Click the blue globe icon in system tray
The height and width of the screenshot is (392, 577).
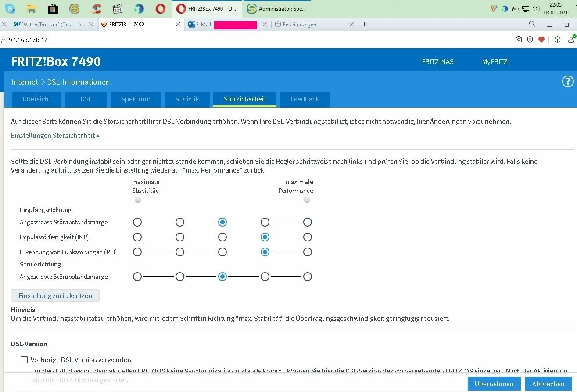click(x=505, y=8)
